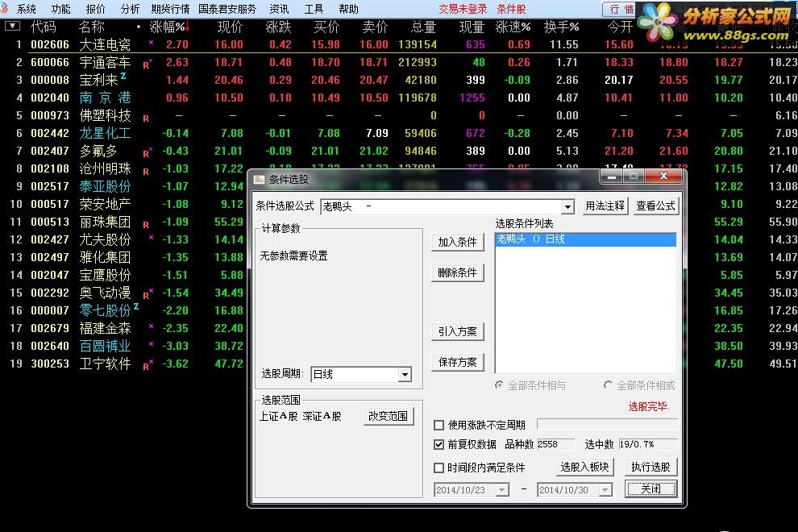Screen dimensions: 798x532
Task: Select stock row 大连电瓷
Action: coord(399,44)
